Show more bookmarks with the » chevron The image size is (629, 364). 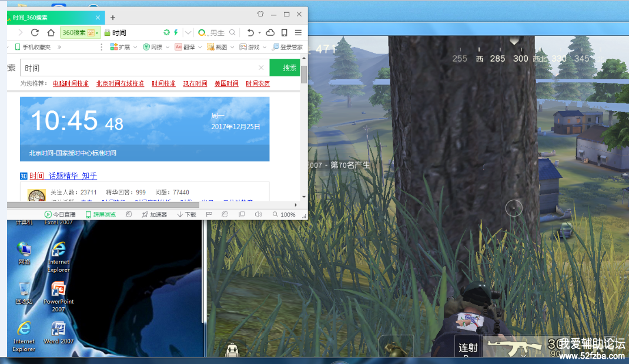(59, 47)
